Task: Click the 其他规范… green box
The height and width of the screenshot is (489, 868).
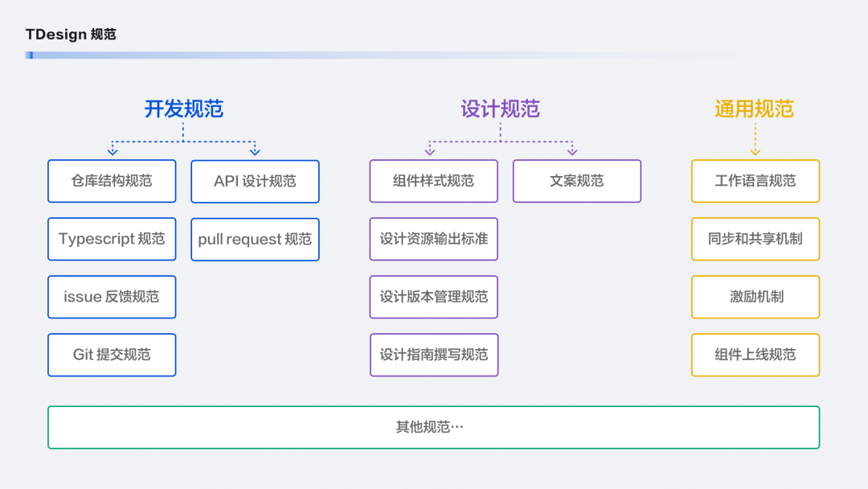Action: (434, 428)
